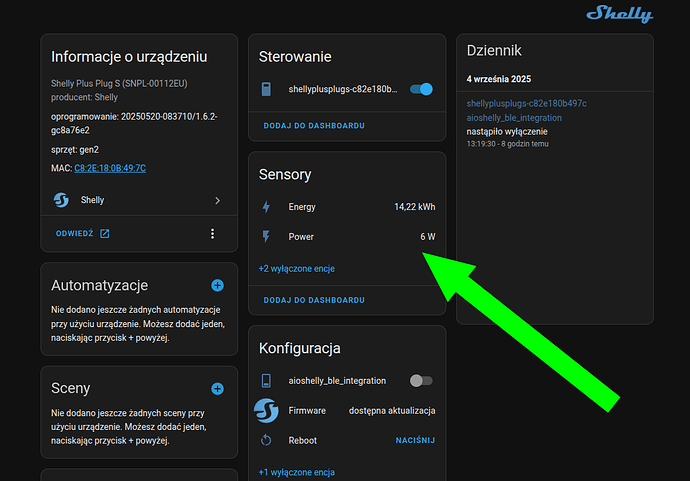Expand +1 wyłączone encja in Konfiguracja
This screenshot has width=690, height=481.
coord(296,472)
